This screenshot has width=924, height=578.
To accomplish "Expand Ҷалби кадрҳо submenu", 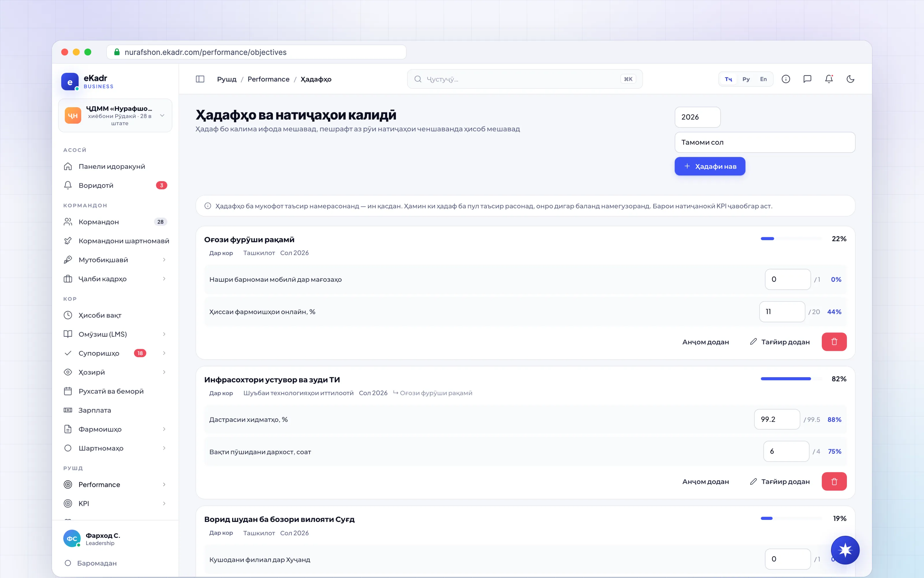I will 164,279.
